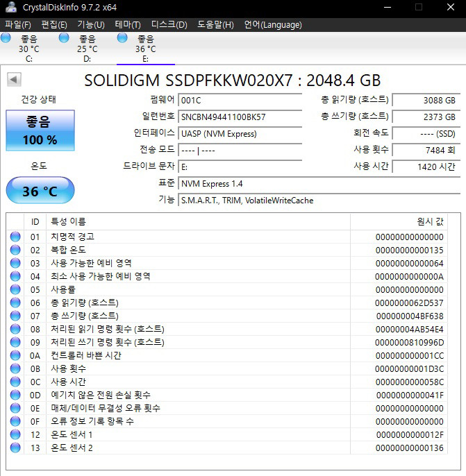The height and width of the screenshot is (476, 466).
Task: Click the serial number field SNCBN49441100BK57
Action: click(x=240, y=117)
